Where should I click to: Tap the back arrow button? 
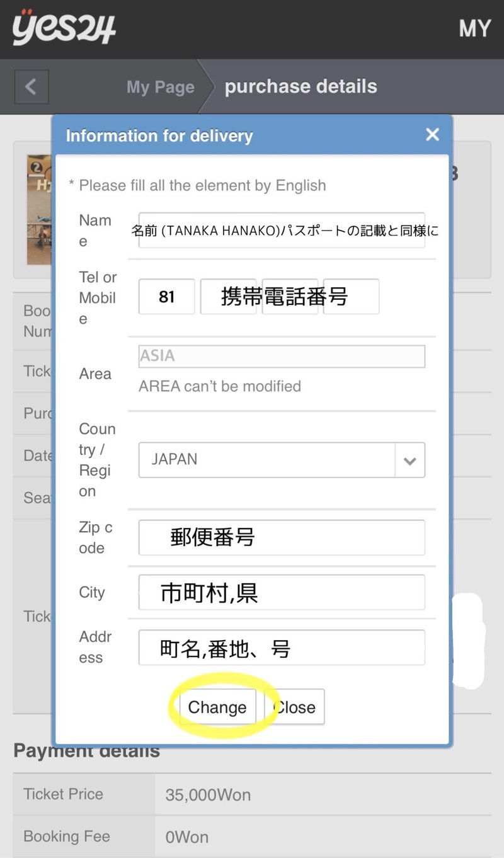coord(31,86)
